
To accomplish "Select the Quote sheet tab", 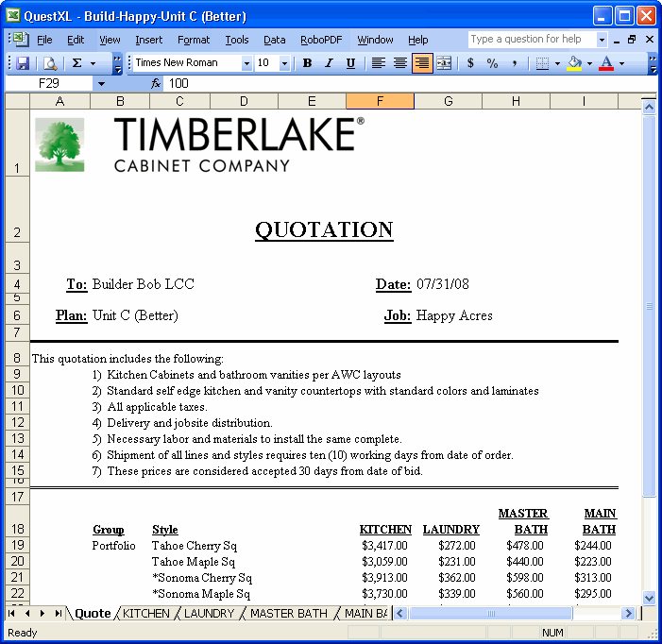I will pos(93,613).
